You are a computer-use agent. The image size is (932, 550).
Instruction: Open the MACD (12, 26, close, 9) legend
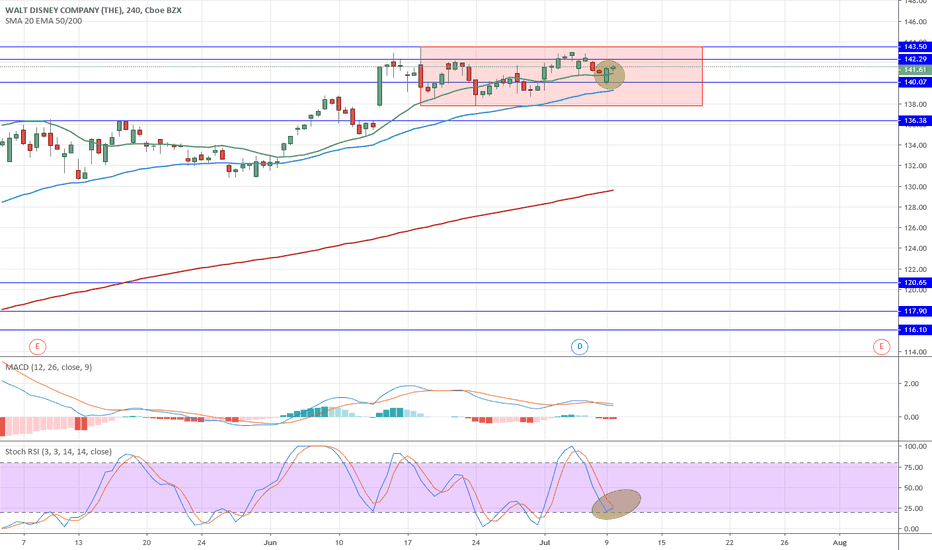pos(49,367)
